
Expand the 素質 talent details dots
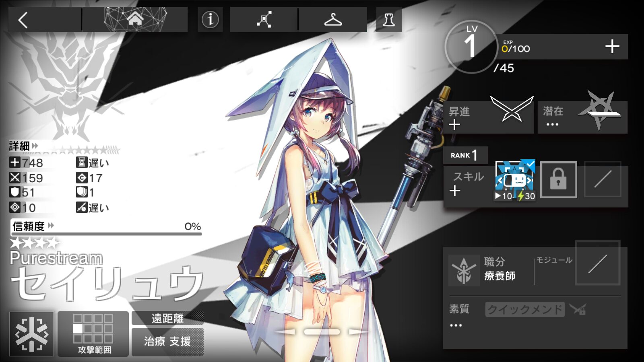456,325
